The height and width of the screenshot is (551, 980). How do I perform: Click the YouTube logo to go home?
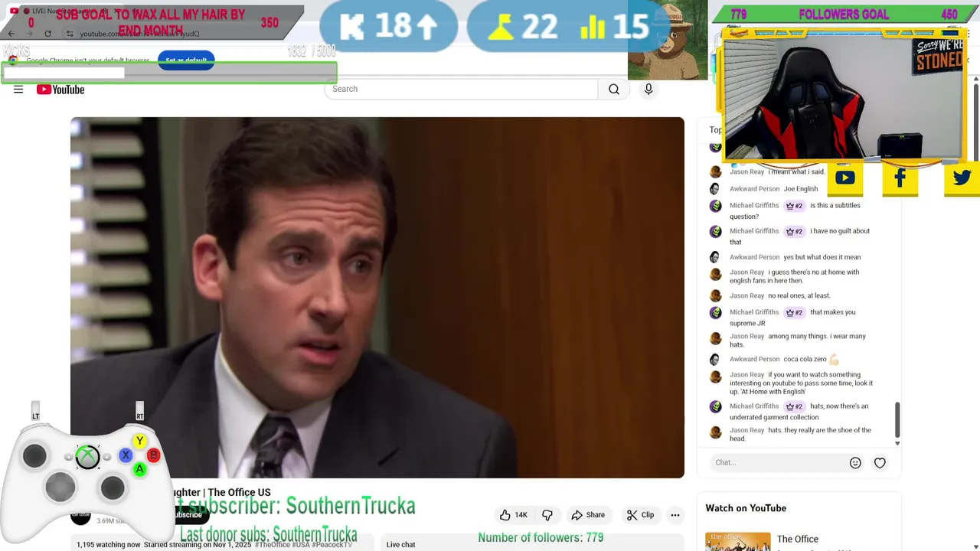click(x=60, y=90)
